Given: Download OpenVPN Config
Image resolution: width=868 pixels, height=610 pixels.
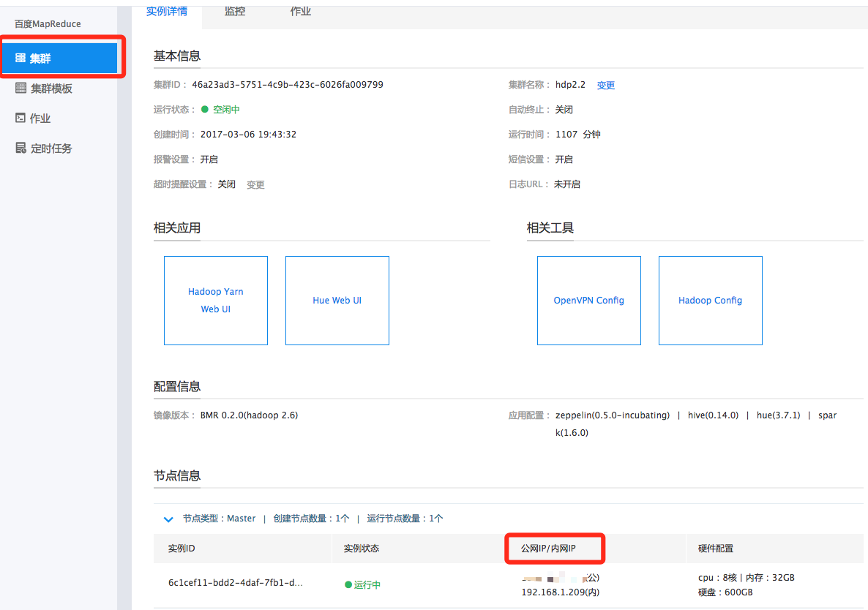Looking at the screenshot, I should point(589,301).
